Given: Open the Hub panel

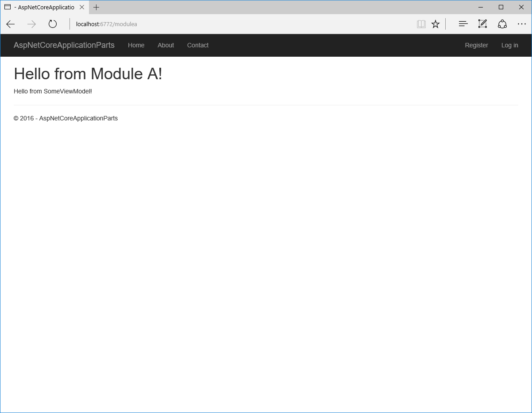Looking at the screenshot, I should pyautogui.click(x=463, y=24).
